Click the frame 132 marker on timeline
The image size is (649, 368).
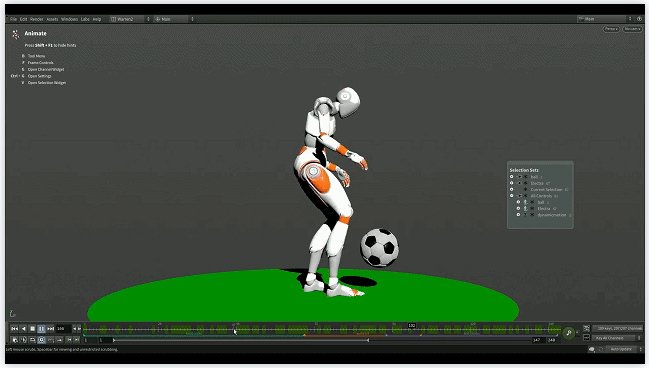[411, 326]
